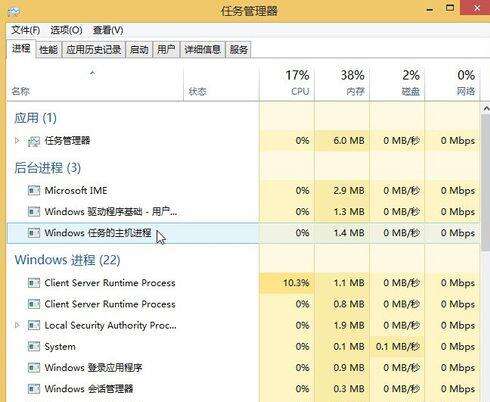Expand Local Security Authority Process entry
The height and width of the screenshot is (402, 490).
click(17, 325)
